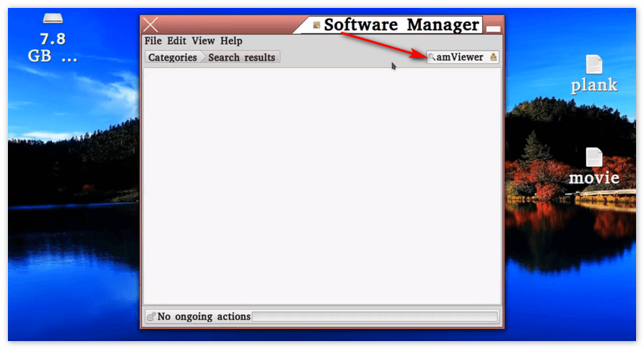644x349 pixels.
Task: Click the gear icon beside No ongoing actions
Action: (151, 316)
